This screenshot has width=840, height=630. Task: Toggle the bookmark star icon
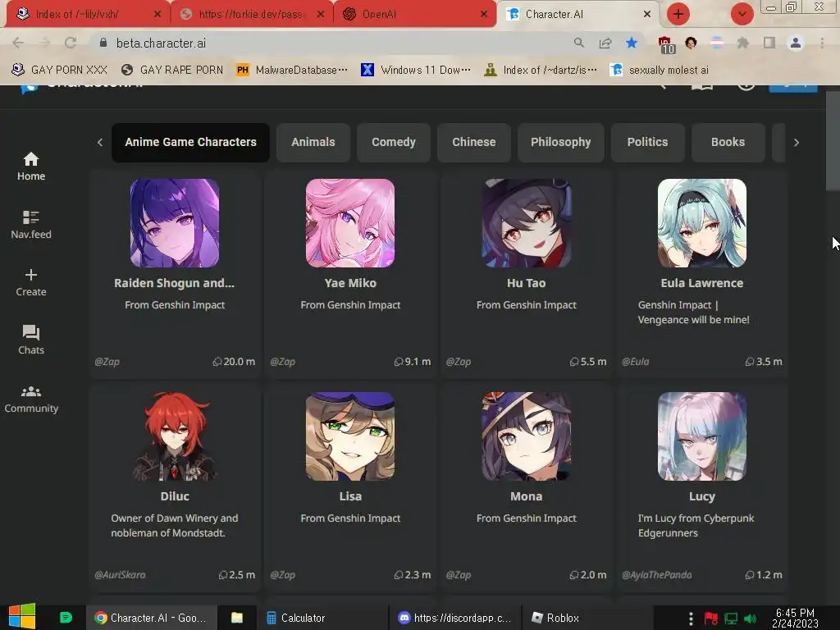click(632, 43)
